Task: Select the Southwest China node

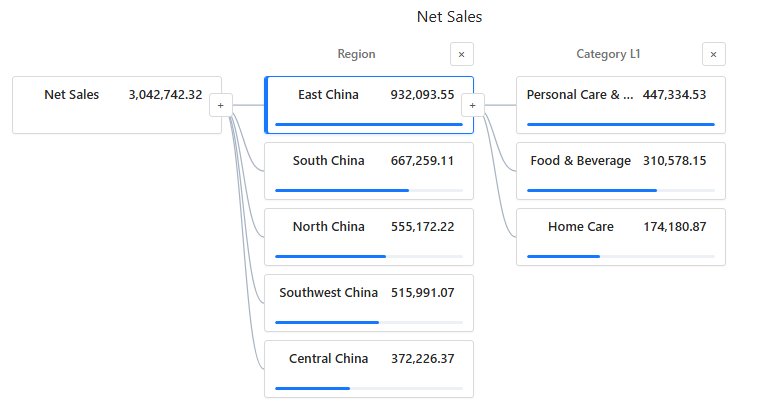Action: point(369,303)
